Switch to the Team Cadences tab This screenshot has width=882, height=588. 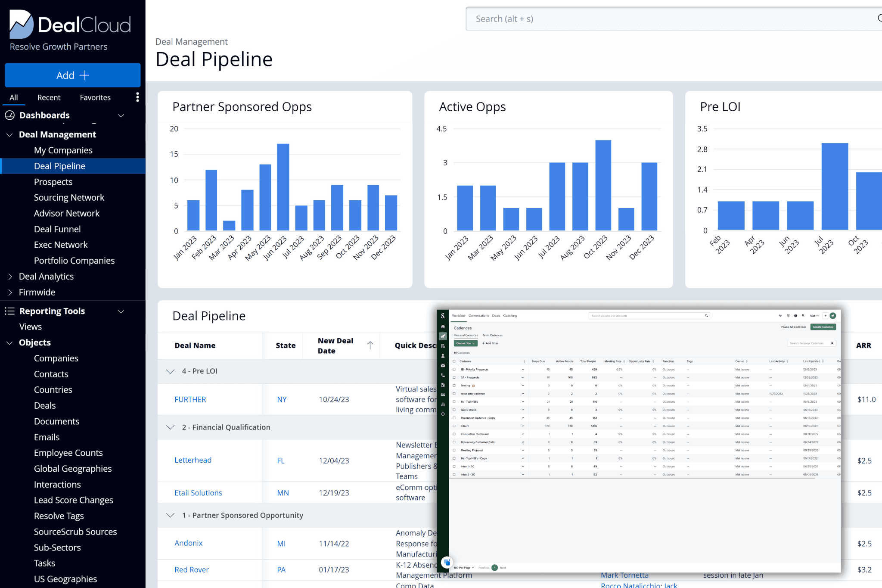click(492, 335)
